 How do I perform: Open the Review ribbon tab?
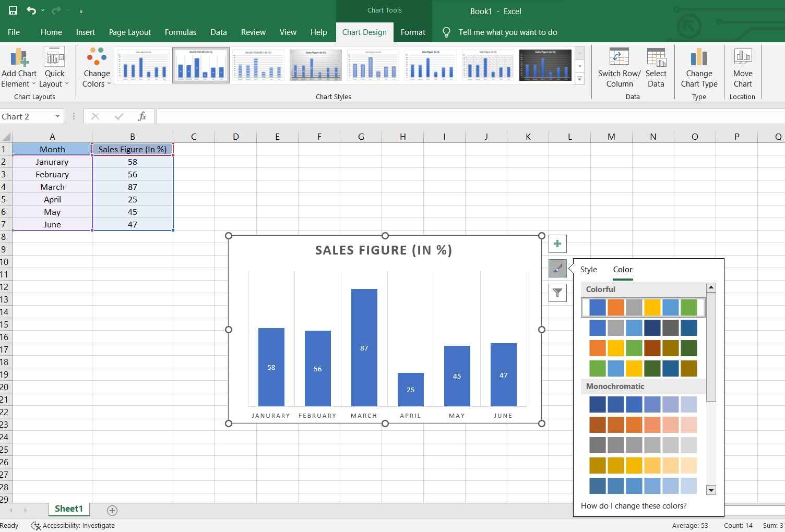(x=253, y=32)
